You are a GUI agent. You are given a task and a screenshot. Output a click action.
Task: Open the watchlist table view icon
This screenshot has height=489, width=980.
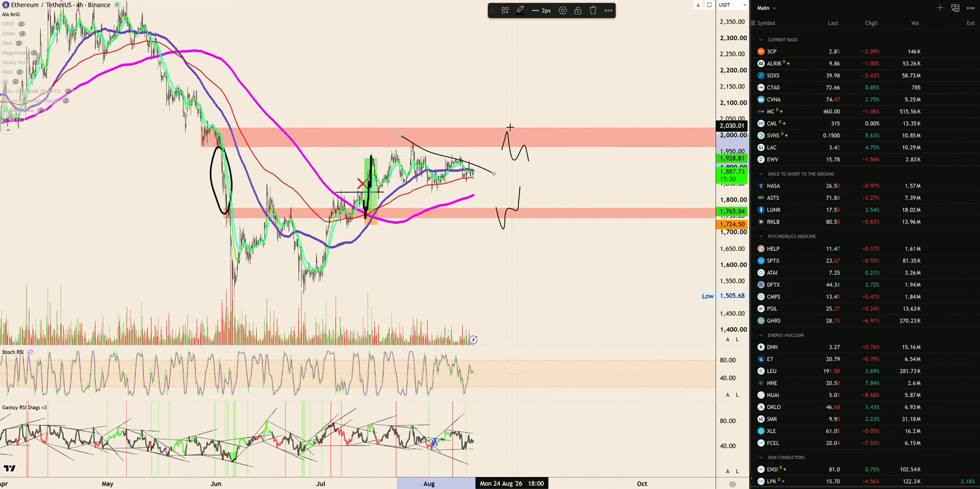pyautogui.click(x=956, y=8)
